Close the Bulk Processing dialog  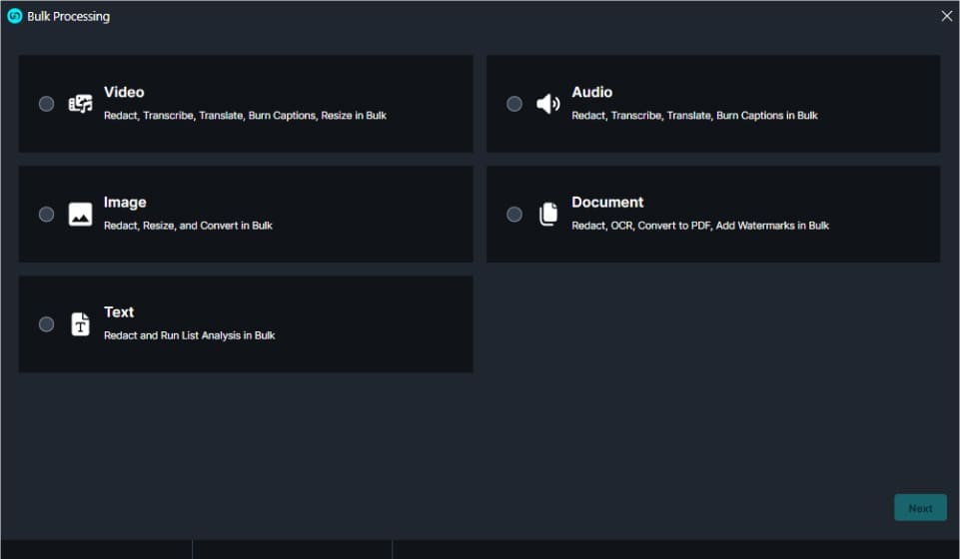point(946,16)
